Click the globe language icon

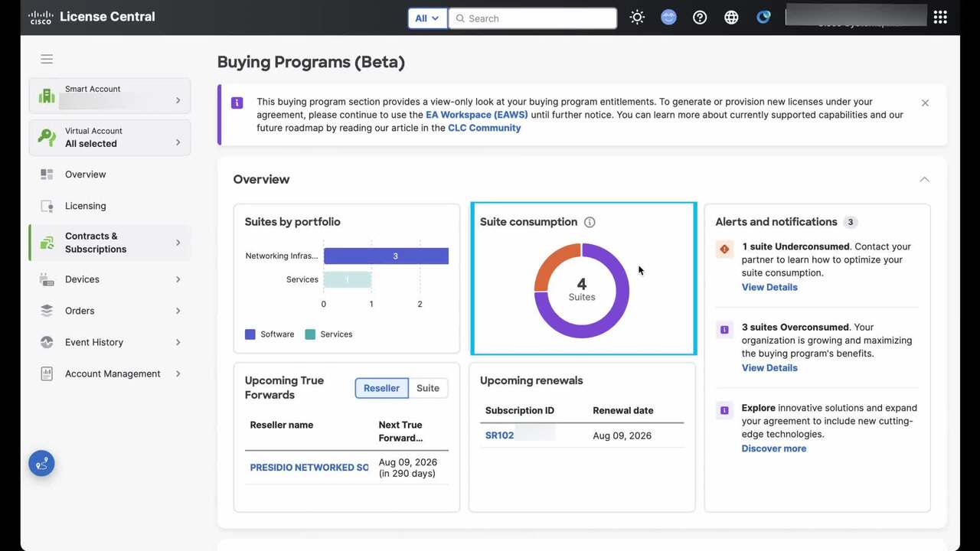click(x=731, y=18)
